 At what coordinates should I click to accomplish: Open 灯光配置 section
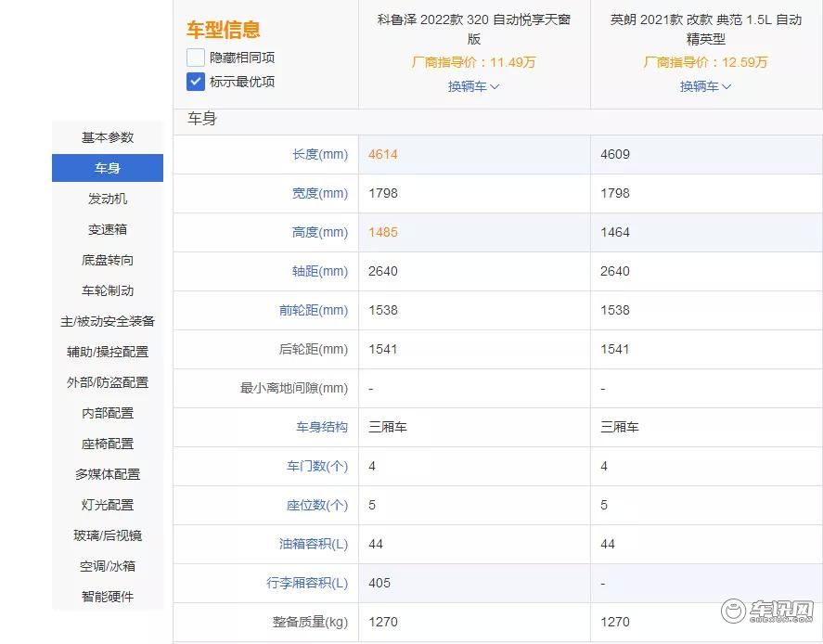pos(108,505)
